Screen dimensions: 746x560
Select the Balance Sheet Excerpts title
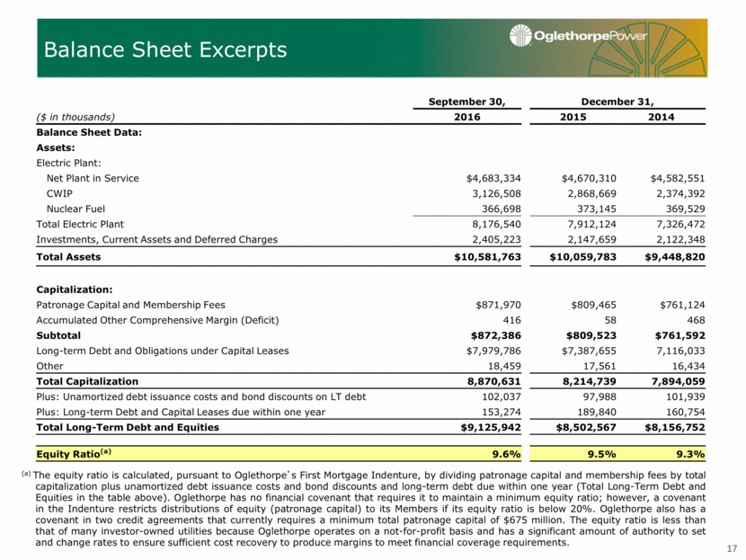(165, 49)
